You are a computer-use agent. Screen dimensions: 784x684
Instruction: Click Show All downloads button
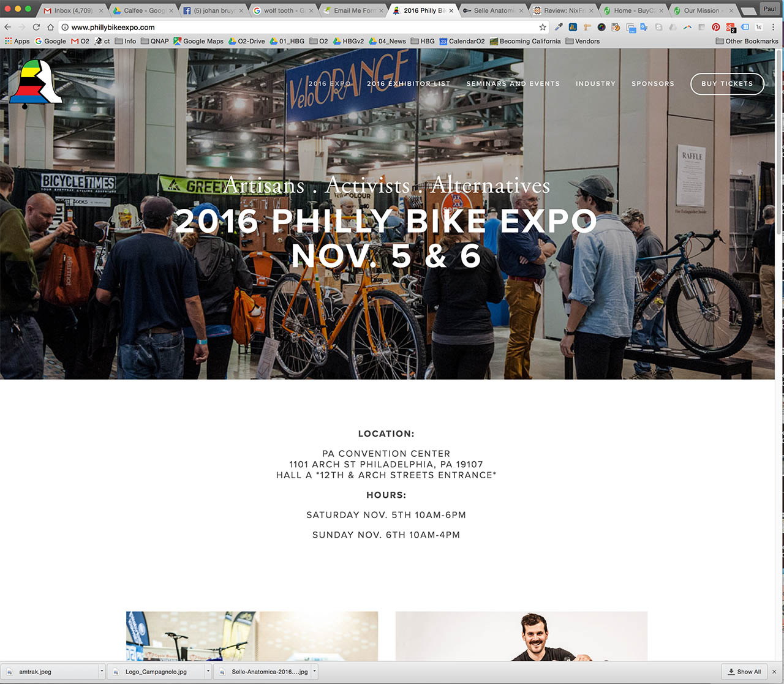[x=745, y=672]
